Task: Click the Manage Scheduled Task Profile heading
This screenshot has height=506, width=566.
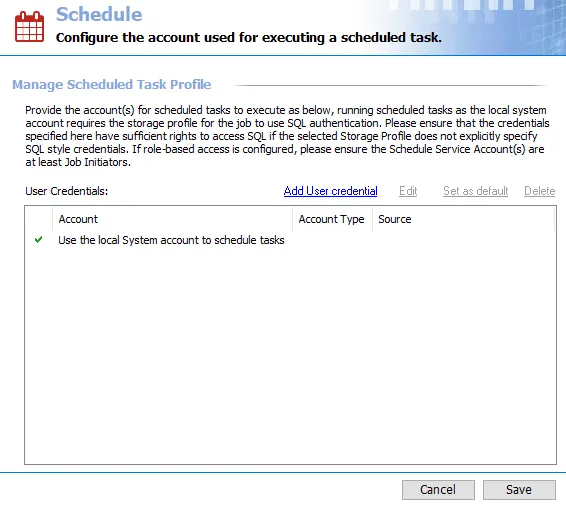Action: click(112, 84)
